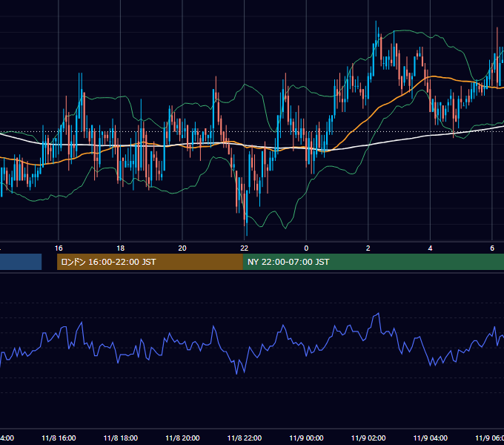Select the NY 22:00-07:00 JST session bar

click(x=373, y=262)
